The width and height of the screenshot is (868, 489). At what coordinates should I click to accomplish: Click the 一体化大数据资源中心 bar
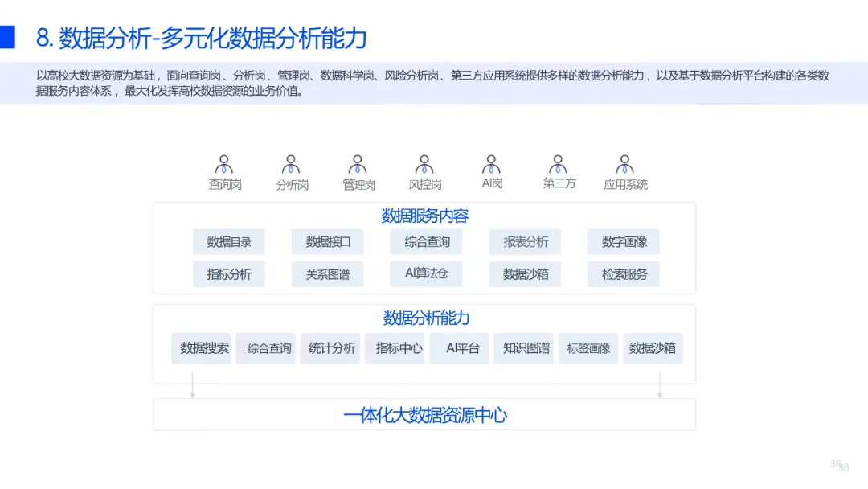coord(424,415)
